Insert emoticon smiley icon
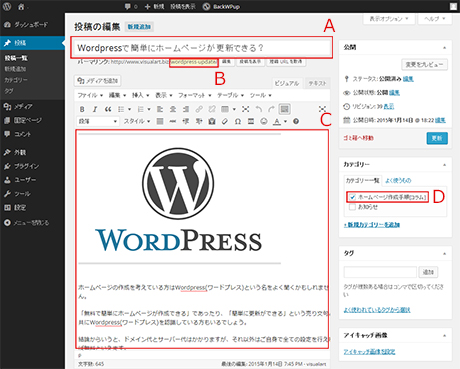 pos(264,121)
